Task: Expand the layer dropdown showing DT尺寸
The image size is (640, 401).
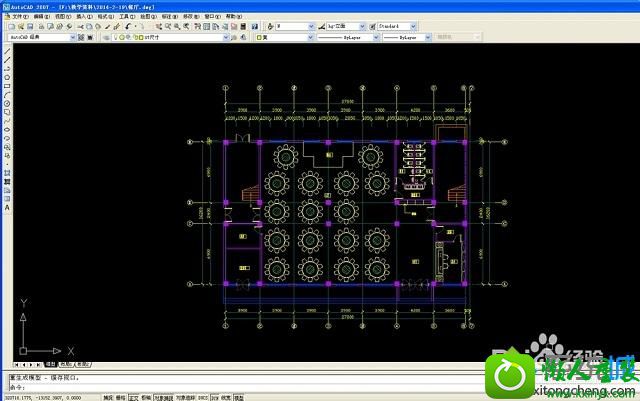Action: point(226,37)
